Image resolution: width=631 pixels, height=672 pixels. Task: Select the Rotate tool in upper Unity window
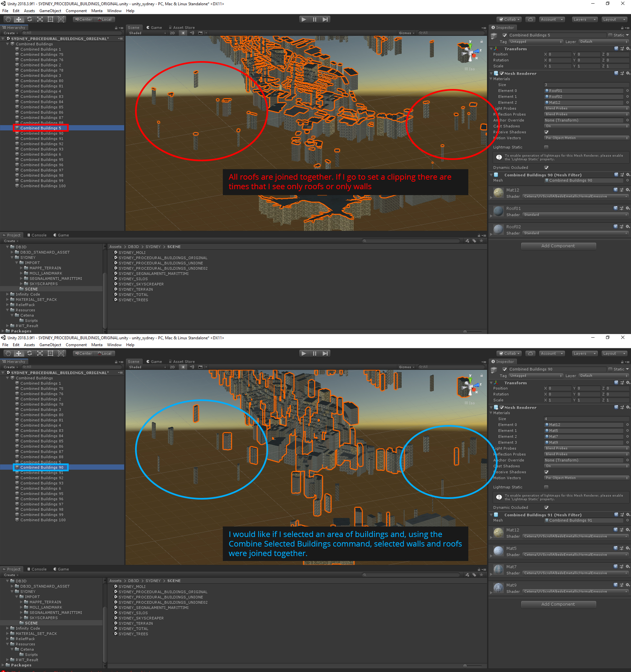[x=30, y=19]
